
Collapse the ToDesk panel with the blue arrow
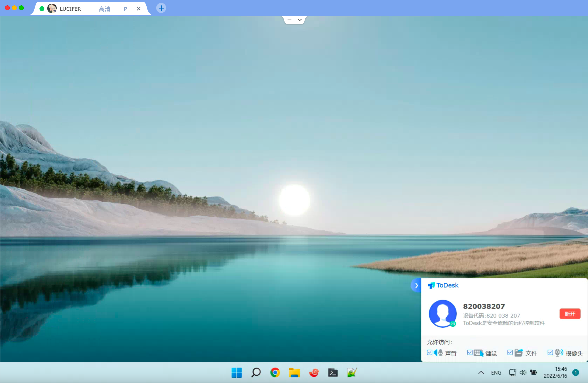coord(416,285)
